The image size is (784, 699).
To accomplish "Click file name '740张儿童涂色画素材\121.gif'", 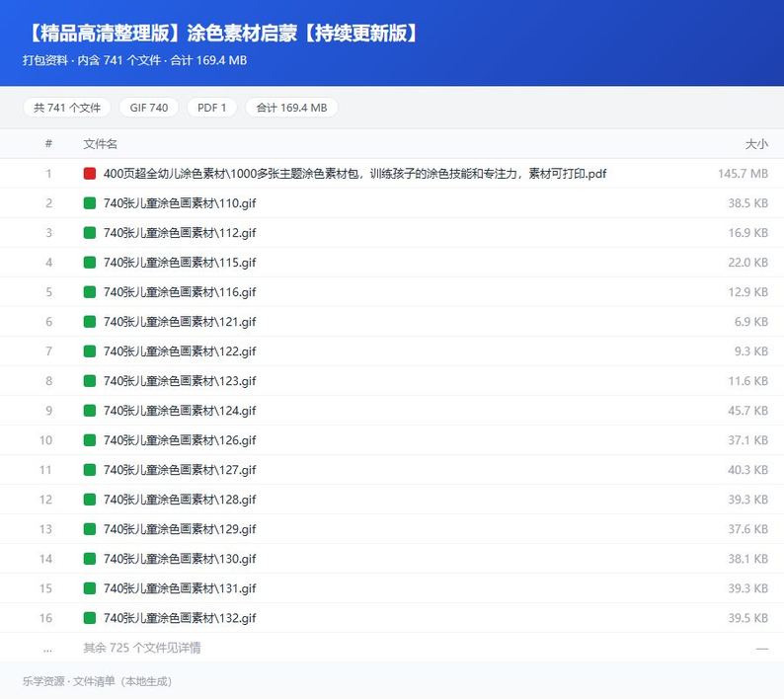I will point(180,322).
